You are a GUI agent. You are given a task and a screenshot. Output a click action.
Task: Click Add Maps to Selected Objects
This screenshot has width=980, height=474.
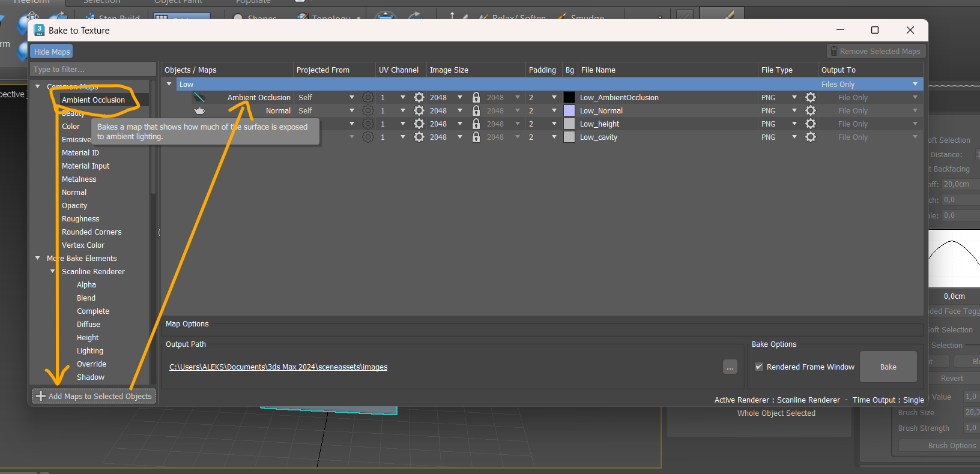click(94, 397)
